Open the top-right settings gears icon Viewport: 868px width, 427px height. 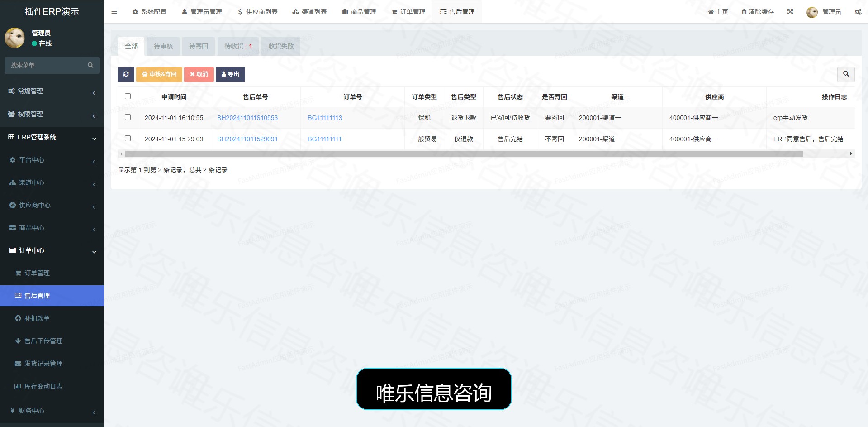pos(858,12)
